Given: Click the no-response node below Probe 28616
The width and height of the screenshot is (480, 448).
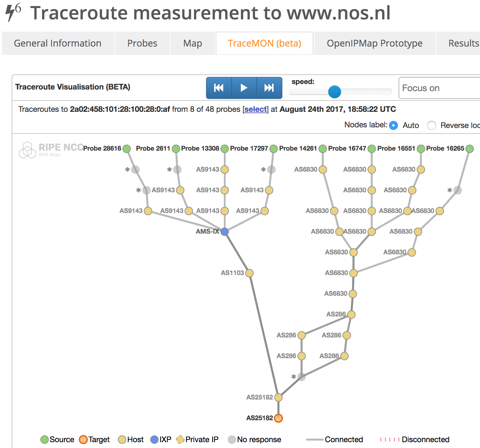Looking at the screenshot, I should [x=135, y=169].
